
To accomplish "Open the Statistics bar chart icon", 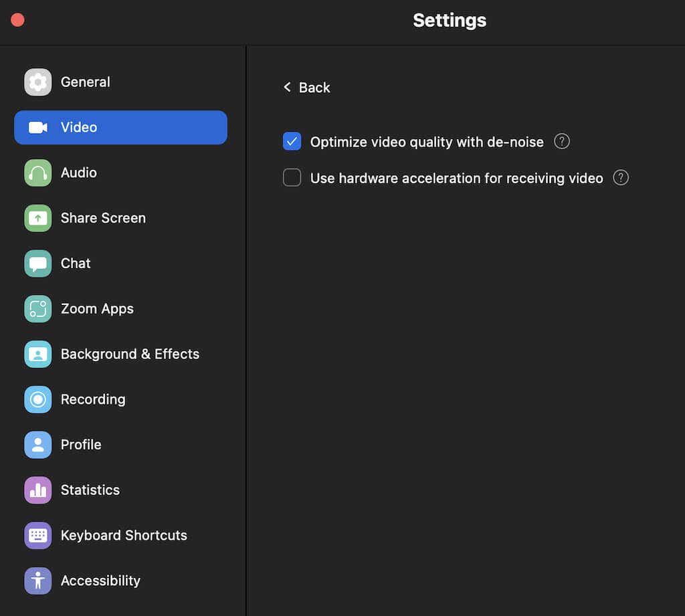I will 37,490.
